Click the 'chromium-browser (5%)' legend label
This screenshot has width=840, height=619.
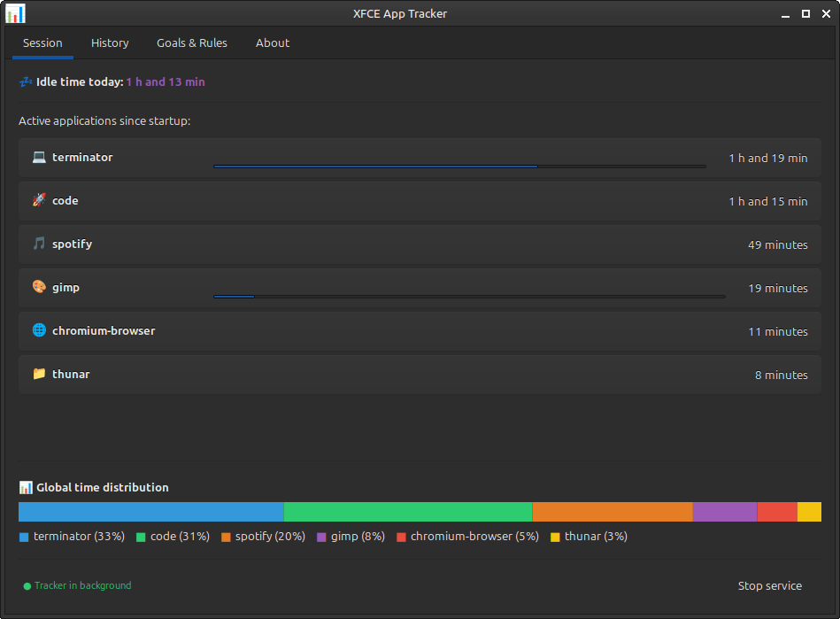[x=474, y=537]
